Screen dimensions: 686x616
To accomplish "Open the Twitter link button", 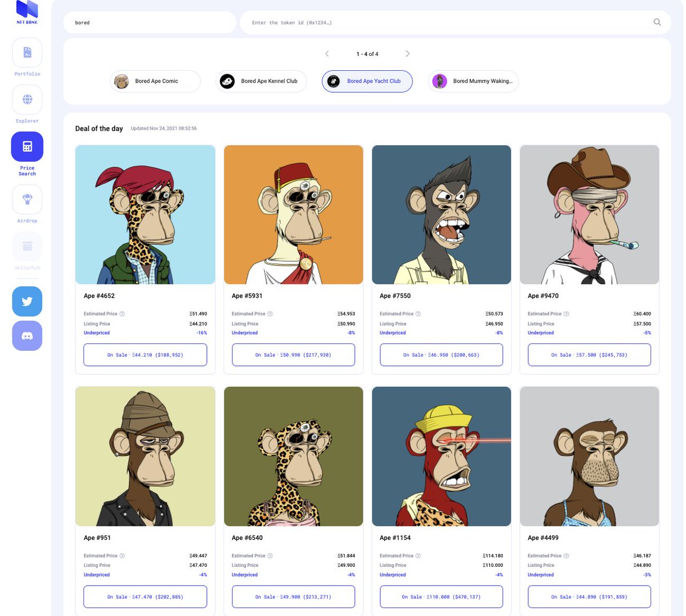I will [x=27, y=301].
